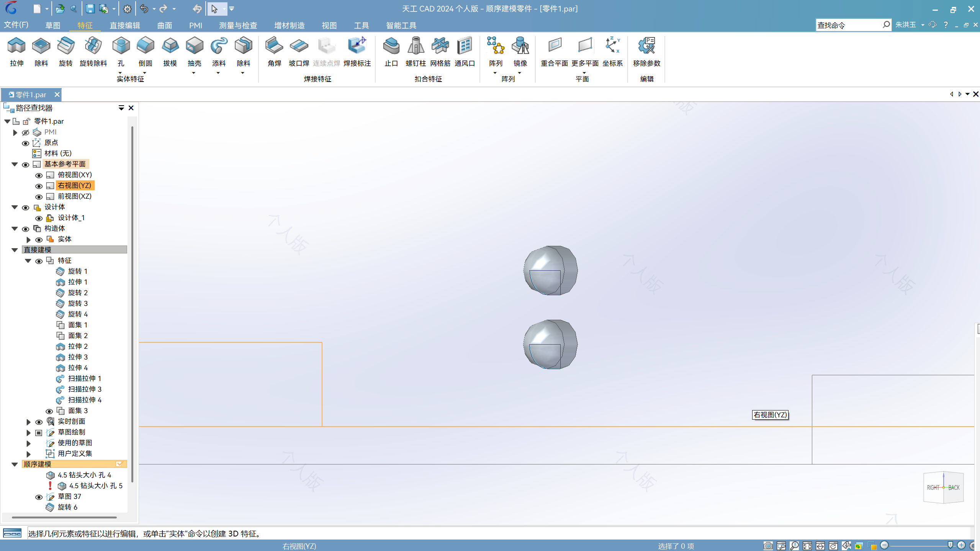
Task: Select the 添料 add material tool
Action: pyautogui.click(x=219, y=52)
